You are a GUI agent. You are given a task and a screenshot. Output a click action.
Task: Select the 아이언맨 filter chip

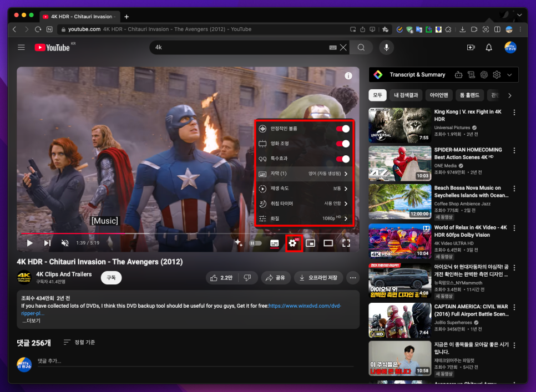pos(439,95)
